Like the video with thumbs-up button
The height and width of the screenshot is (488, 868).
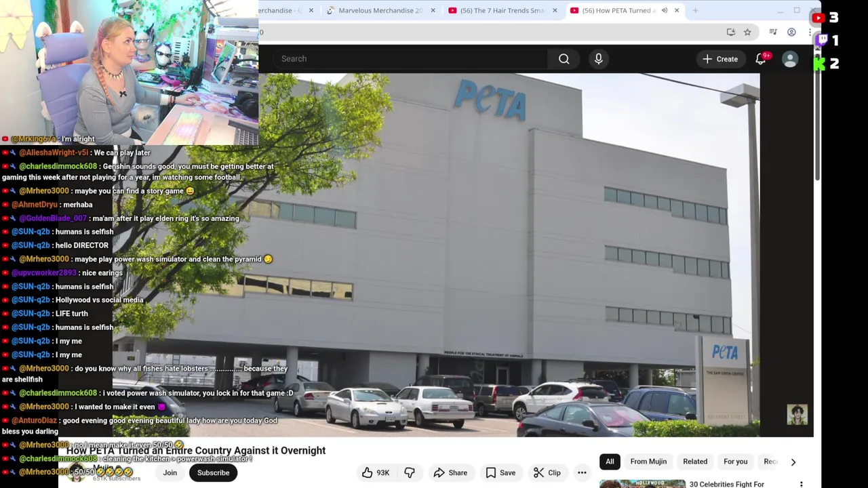click(375, 473)
